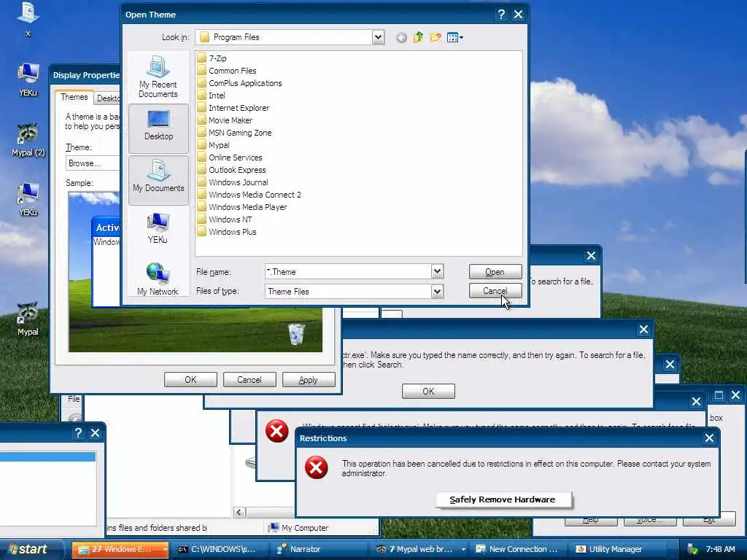This screenshot has height=560, width=747.
Task: Select My Network in the places bar
Action: (x=158, y=279)
